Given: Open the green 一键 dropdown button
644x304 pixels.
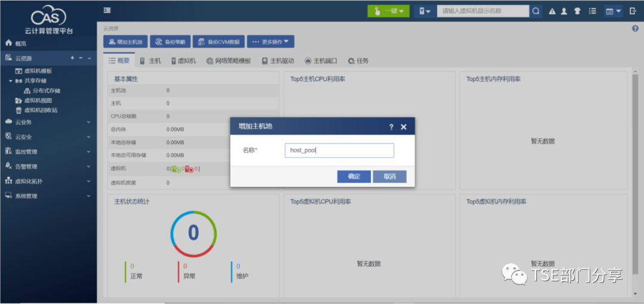Looking at the screenshot, I should point(388,11).
